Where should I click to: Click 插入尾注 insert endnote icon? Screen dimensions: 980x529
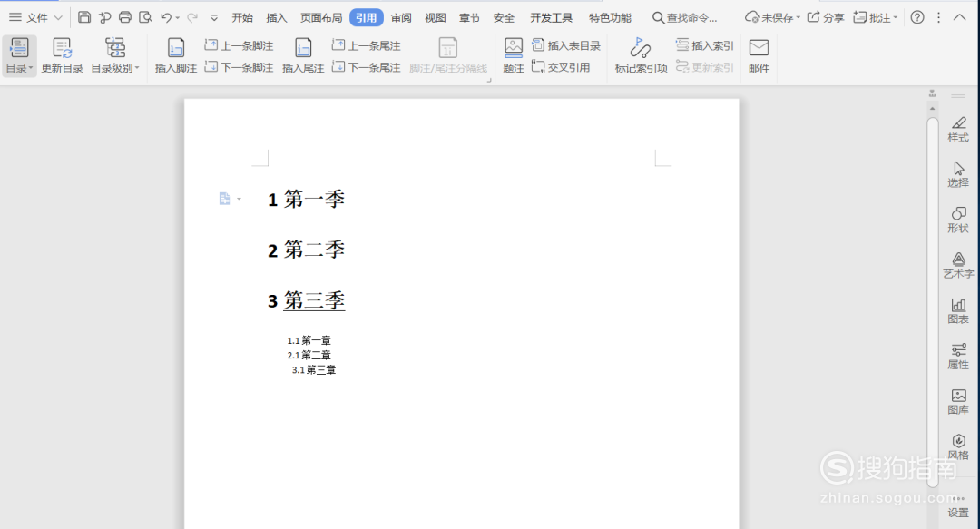pyautogui.click(x=303, y=48)
